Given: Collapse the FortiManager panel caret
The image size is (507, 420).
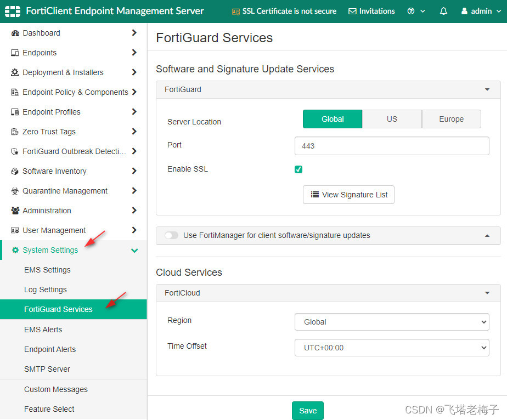Looking at the screenshot, I should pos(487,236).
